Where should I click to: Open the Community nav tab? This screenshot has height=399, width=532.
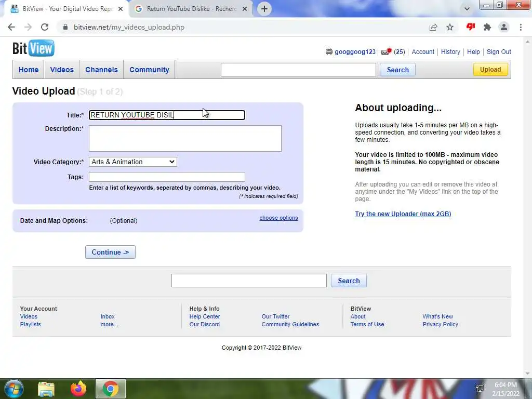point(149,70)
